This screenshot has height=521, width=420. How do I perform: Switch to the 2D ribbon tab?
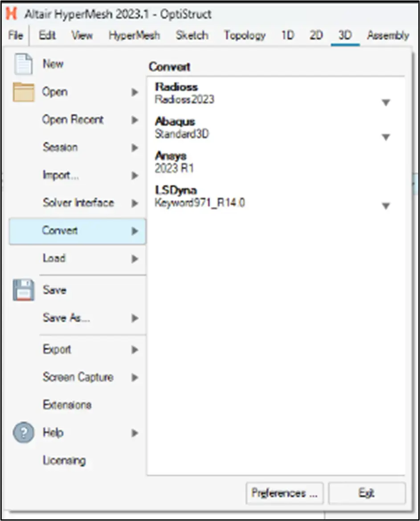[316, 35]
